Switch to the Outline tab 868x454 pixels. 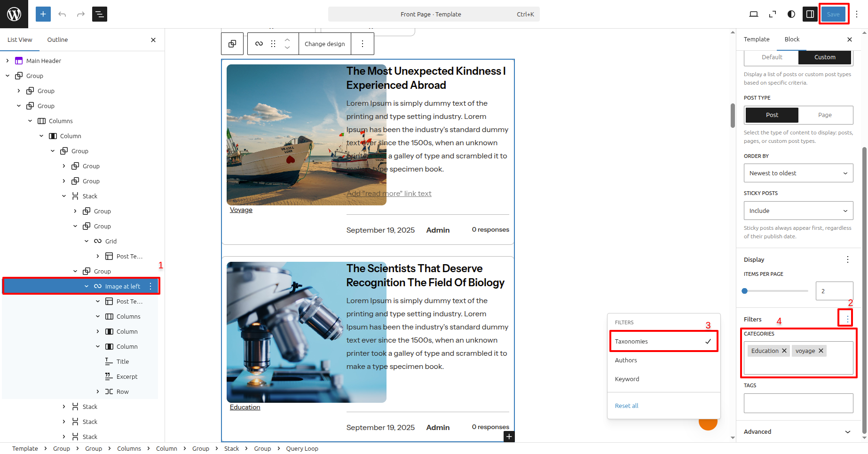tap(57, 40)
